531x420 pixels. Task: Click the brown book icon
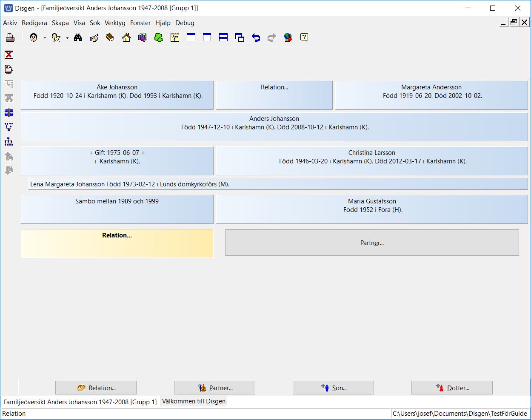click(x=110, y=37)
